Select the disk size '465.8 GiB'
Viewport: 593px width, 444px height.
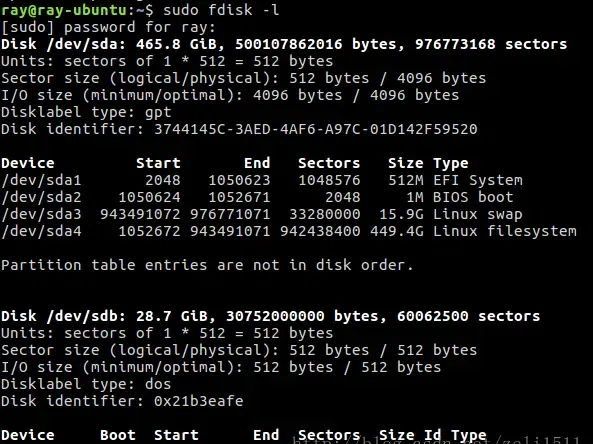176,44
